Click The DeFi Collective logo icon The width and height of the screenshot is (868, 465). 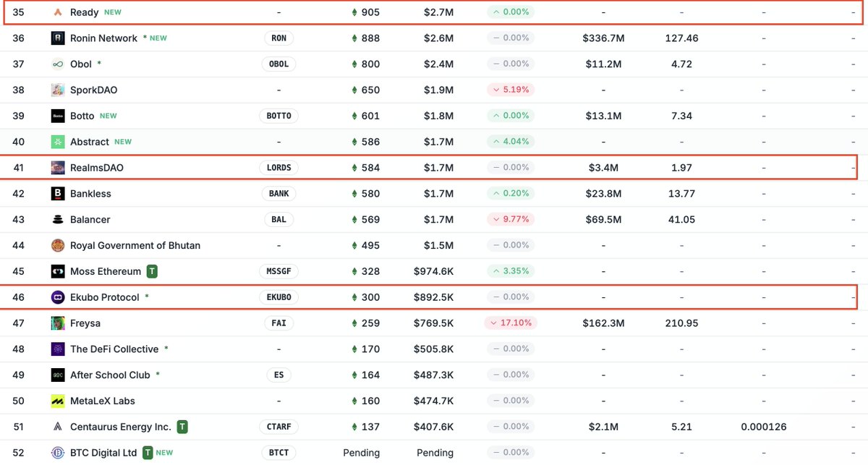pos(58,349)
